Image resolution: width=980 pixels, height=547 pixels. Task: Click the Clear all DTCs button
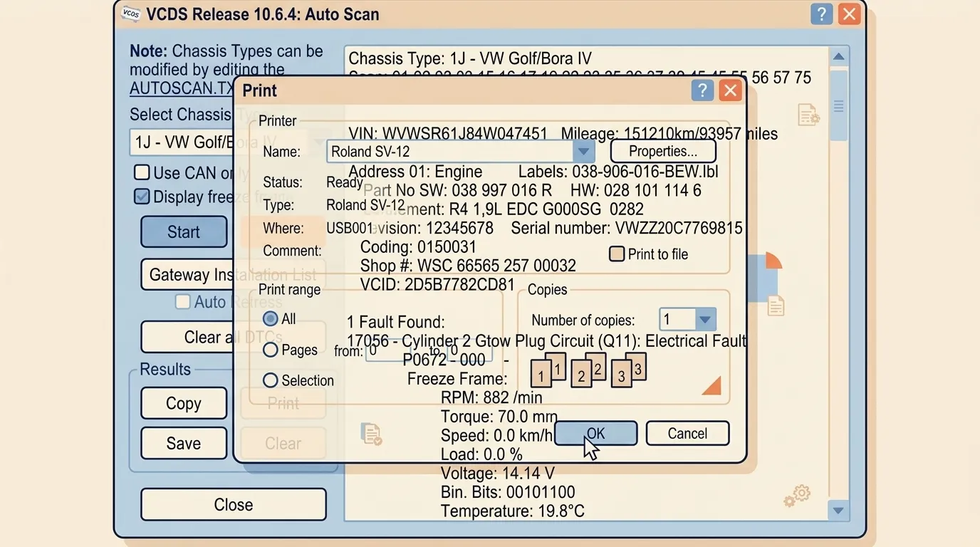pos(233,337)
